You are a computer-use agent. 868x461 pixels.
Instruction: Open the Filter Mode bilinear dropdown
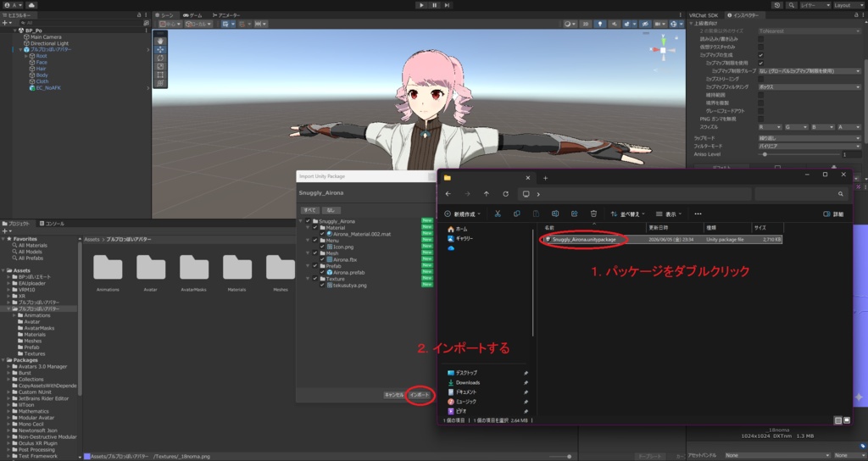pyautogui.click(x=810, y=146)
